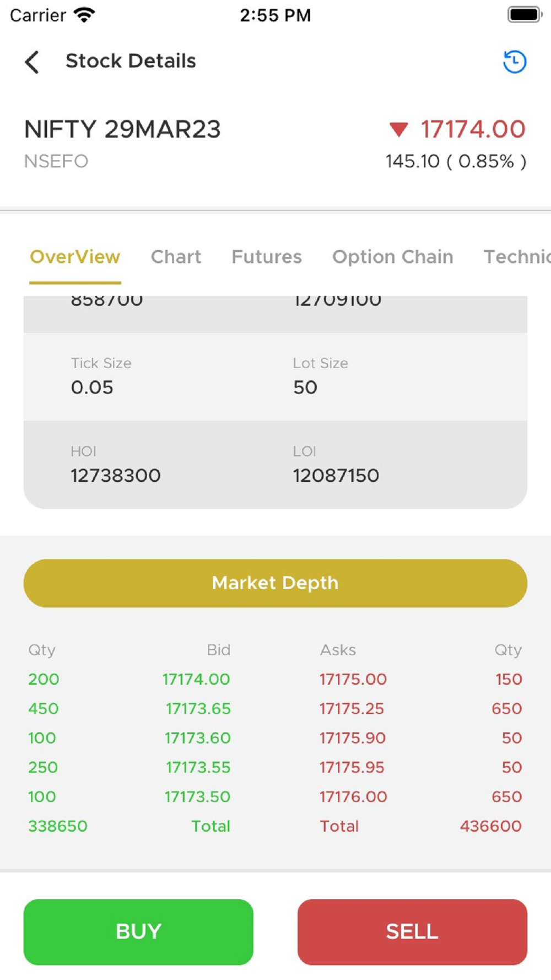The image size is (551, 980).
Task: Select bid price 17174.00
Action: pos(196,679)
